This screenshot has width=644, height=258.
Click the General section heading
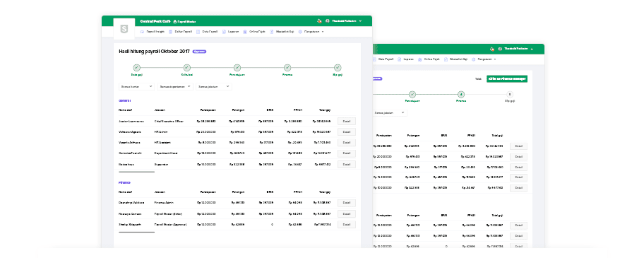(x=124, y=100)
